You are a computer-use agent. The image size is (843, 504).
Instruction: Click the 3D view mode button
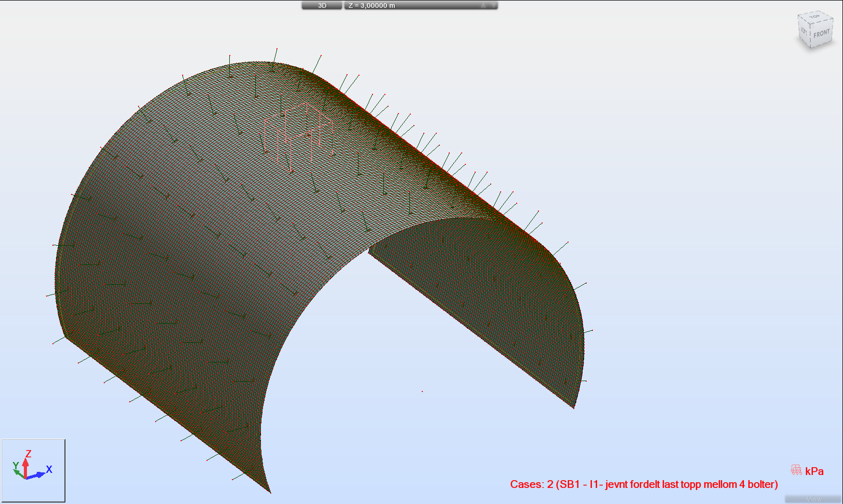[322, 5]
